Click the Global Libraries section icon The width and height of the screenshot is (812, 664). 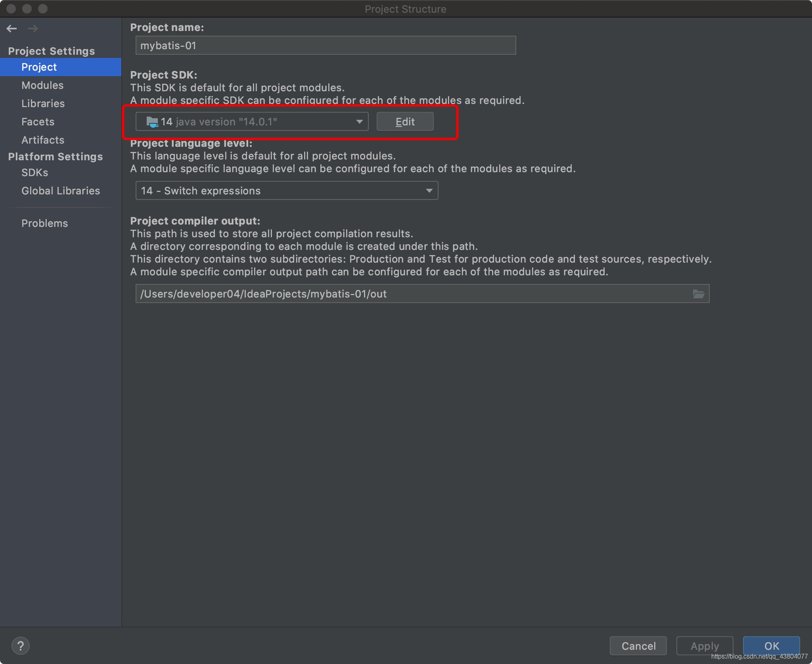click(60, 190)
